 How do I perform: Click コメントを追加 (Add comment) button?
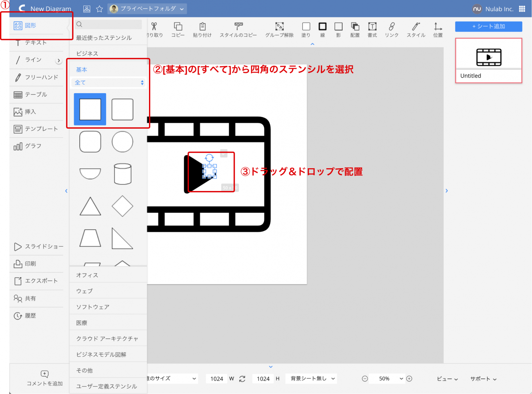click(45, 378)
